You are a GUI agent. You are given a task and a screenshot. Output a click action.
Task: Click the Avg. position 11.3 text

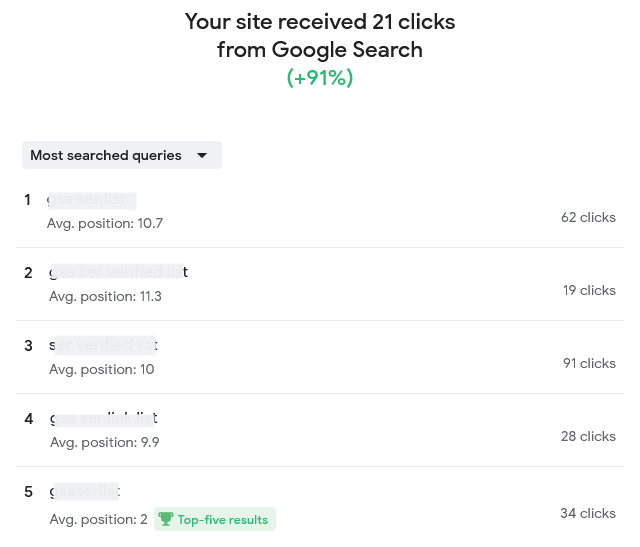(105, 296)
